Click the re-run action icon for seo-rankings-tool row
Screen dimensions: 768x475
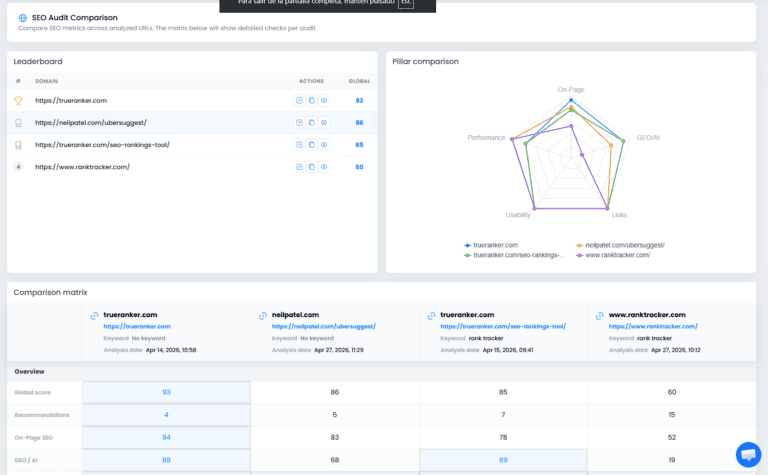(299, 144)
